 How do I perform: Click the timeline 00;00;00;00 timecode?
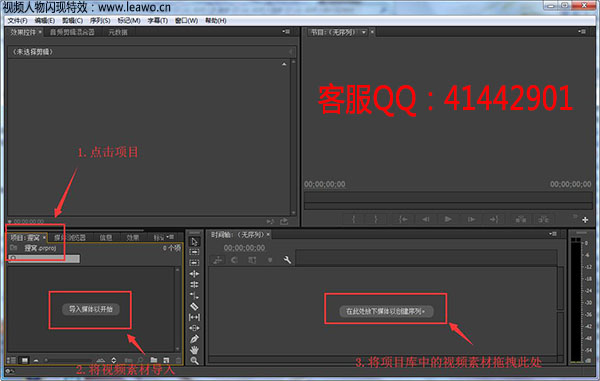click(x=244, y=248)
